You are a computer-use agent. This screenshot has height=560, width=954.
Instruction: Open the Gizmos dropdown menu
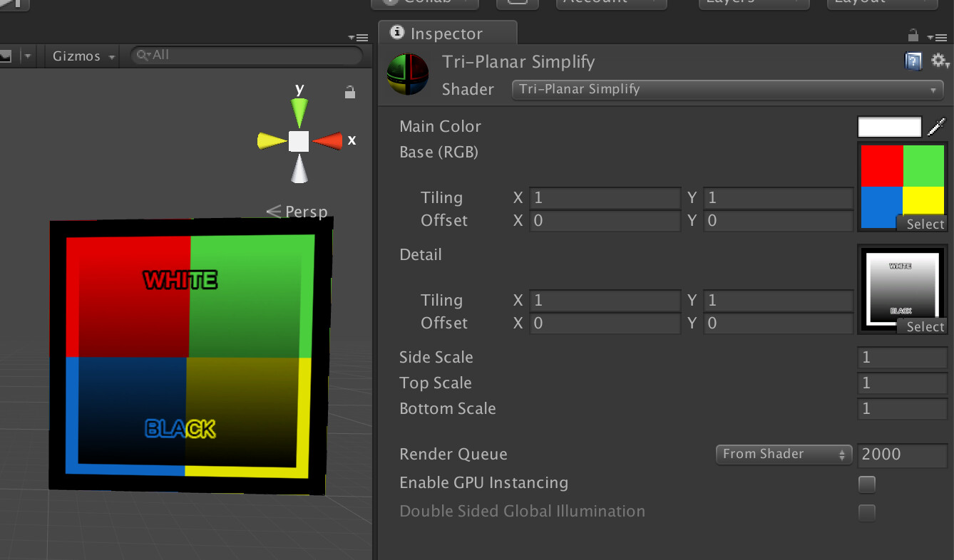(81, 55)
